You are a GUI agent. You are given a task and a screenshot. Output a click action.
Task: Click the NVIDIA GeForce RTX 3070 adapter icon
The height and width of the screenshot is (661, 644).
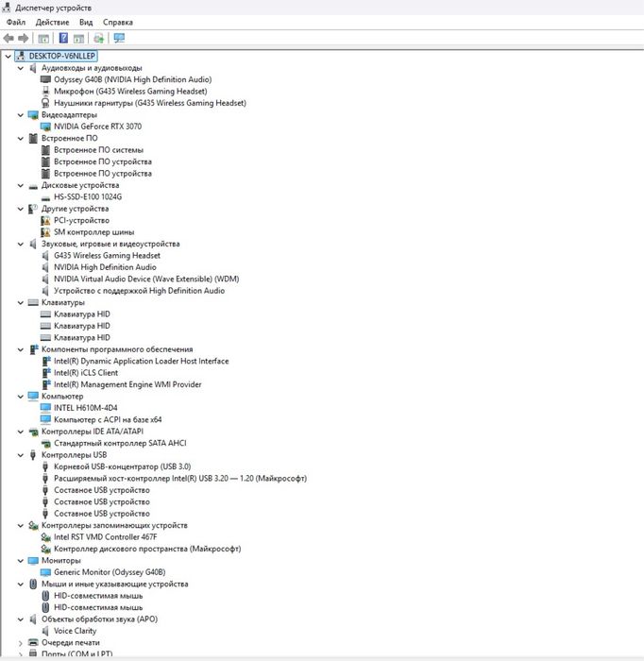pos(45,127)
